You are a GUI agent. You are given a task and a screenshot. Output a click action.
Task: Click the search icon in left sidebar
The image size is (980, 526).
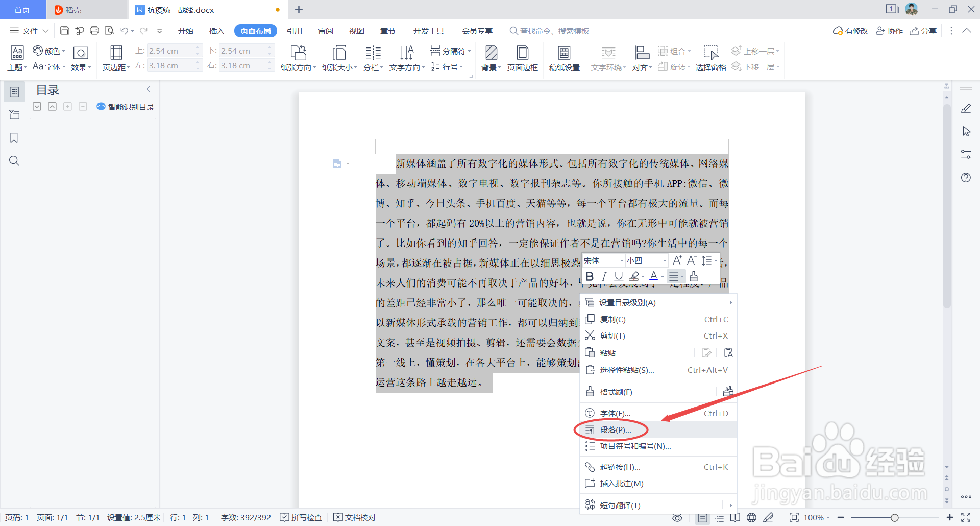(x=14, y=161)
